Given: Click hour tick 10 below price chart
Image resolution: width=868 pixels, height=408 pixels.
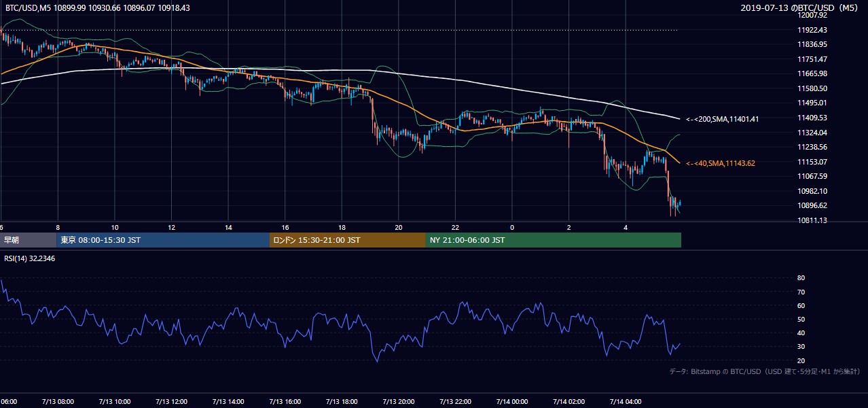Looking at the screenshot, I should pyautogui.click(x=115, y=227).
